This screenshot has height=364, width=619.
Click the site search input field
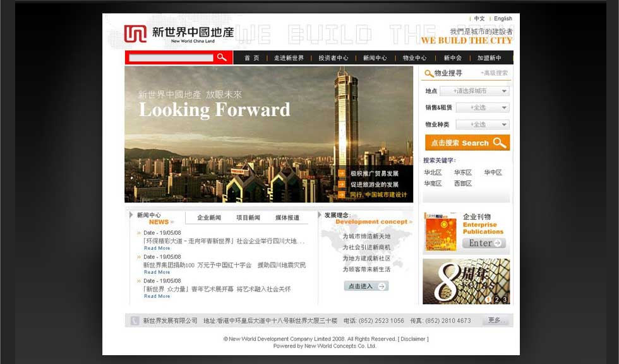point(171,58)
